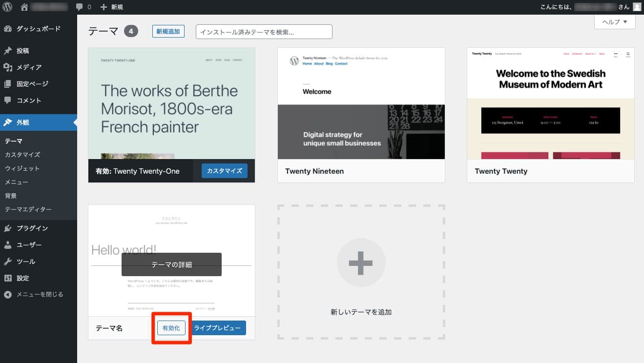644x363 pixels.
Task: Open 背景 submenu item
Action: click(11, 196)
